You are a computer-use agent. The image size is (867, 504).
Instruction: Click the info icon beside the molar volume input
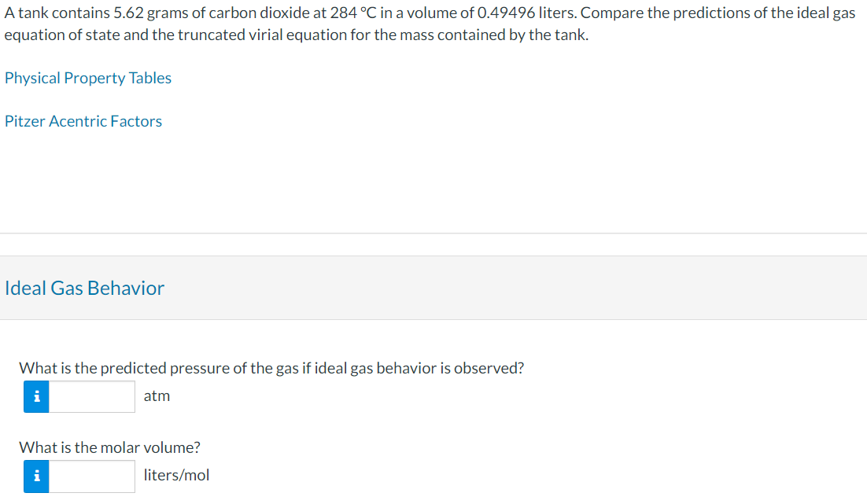(x=35, y=476)
